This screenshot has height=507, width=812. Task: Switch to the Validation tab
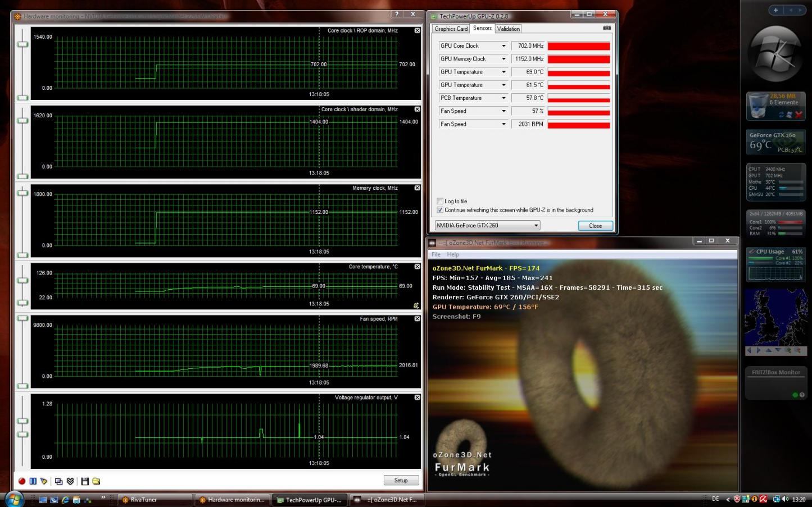coord(509,29)
